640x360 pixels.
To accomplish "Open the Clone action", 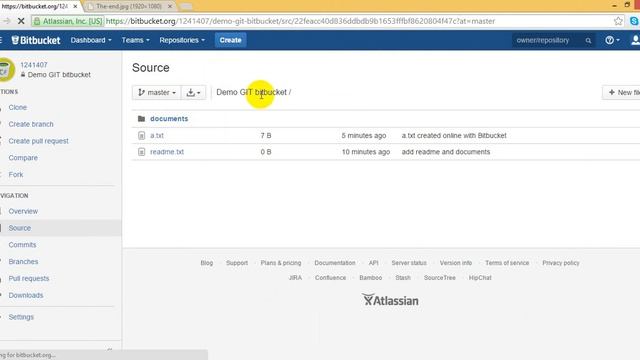I will 18,107.
